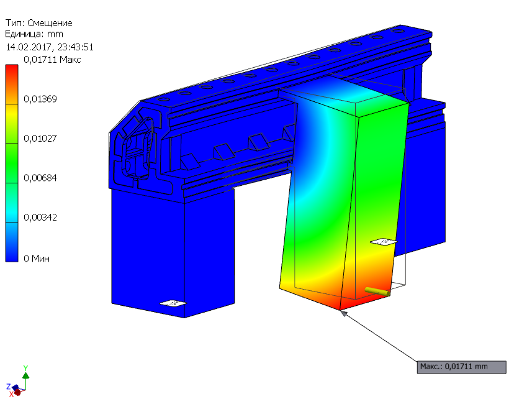Click the 'Тип: Смещение' result type text
This screenshot has height=404, width=532.
(x=38, y=23)
